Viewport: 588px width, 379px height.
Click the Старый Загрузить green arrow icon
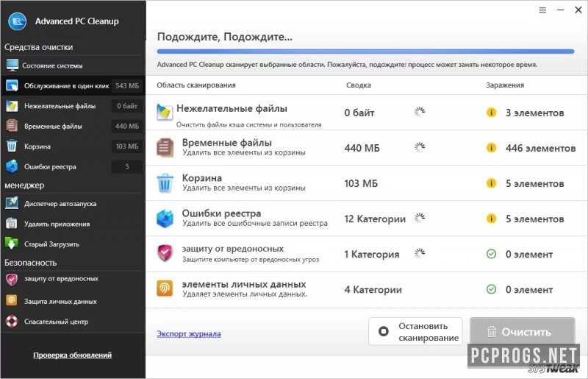click(x=12, y=244)
